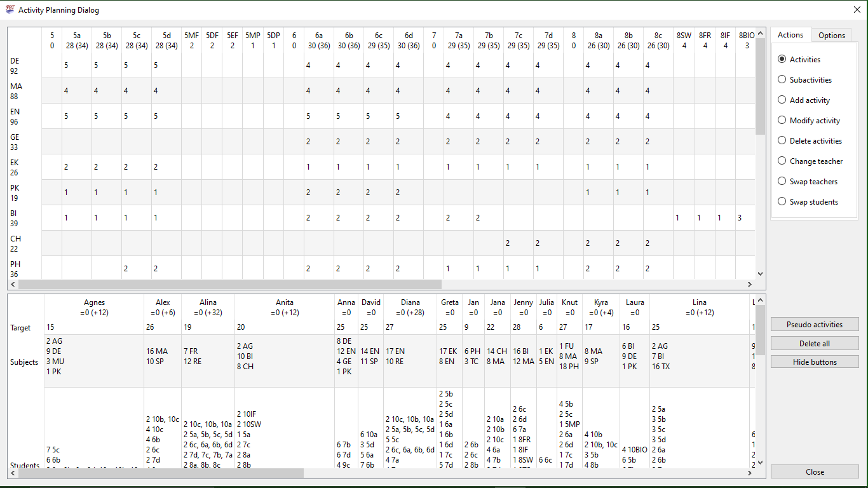The height and width of the screenshot is (488, 868).
Task: Open the Options tab
Action: click(x=832, y=36)
